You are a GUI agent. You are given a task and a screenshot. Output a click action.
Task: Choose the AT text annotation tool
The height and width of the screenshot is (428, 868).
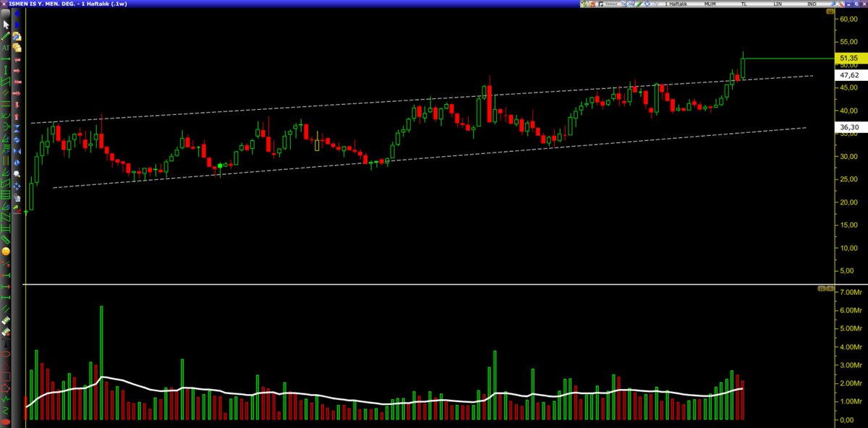click(x=6, y=48)
